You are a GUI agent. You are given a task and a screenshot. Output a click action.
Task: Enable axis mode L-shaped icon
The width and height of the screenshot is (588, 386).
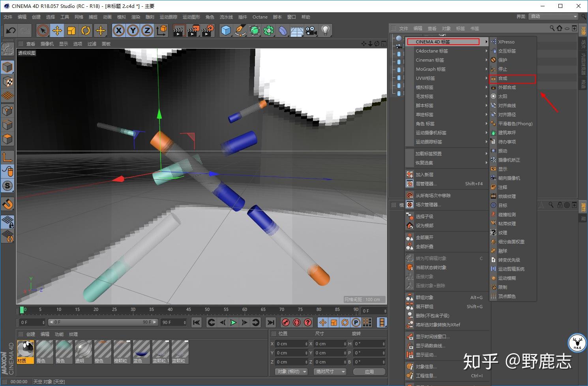tap(8, 157)
